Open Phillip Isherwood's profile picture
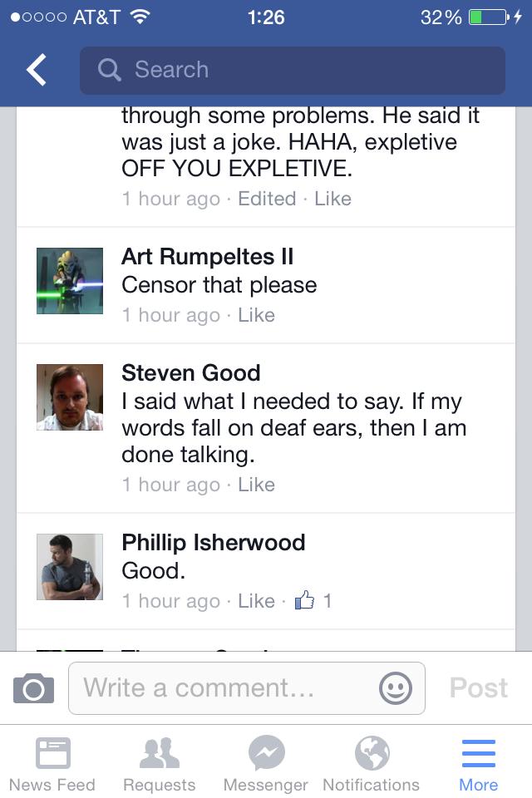 pyautogui.click(x=70, y=566)
